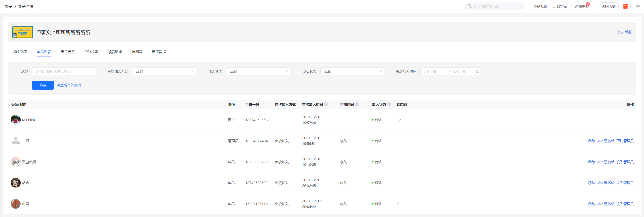Click the 成员 nickname or phone input field

click(64, 72)
